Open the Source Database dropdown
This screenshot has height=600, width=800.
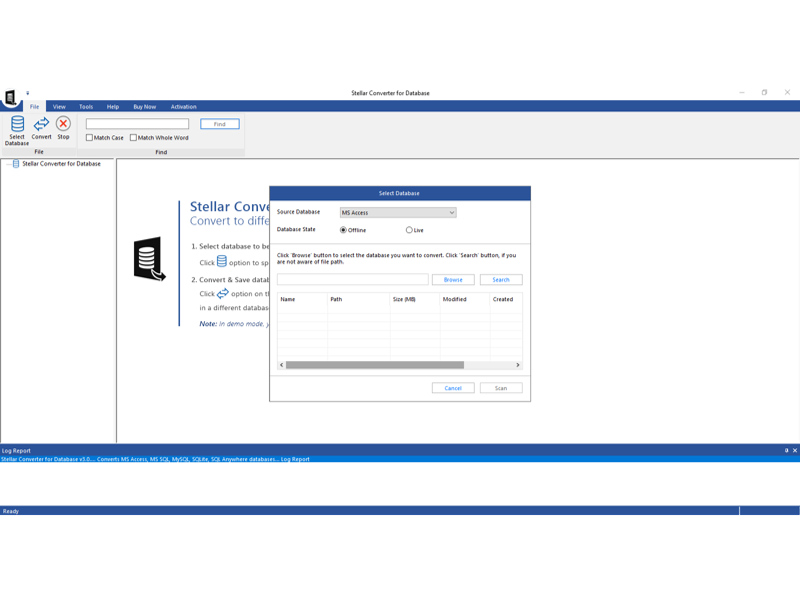398,213
